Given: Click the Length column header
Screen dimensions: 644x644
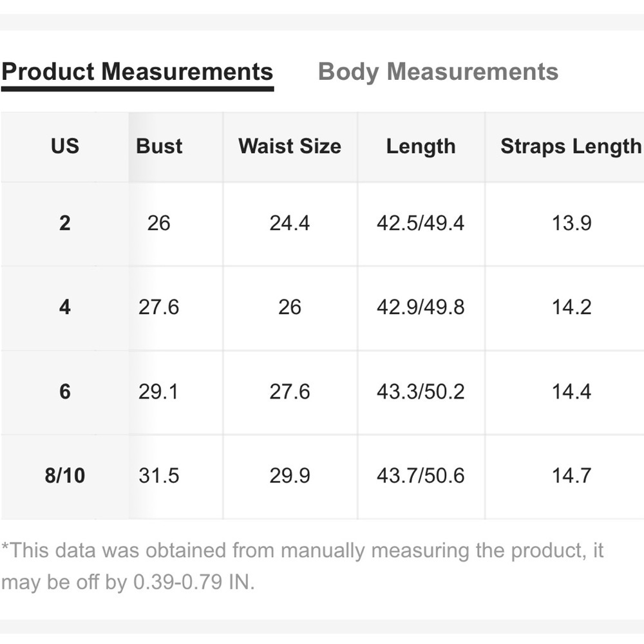Looking at the screenshot, I should [x=421, y=146].
